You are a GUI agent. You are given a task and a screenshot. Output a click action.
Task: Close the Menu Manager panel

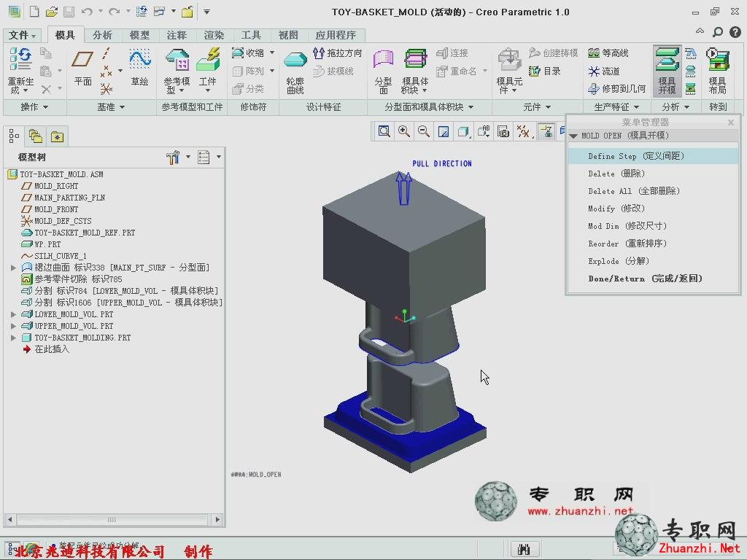click(731, 122)
